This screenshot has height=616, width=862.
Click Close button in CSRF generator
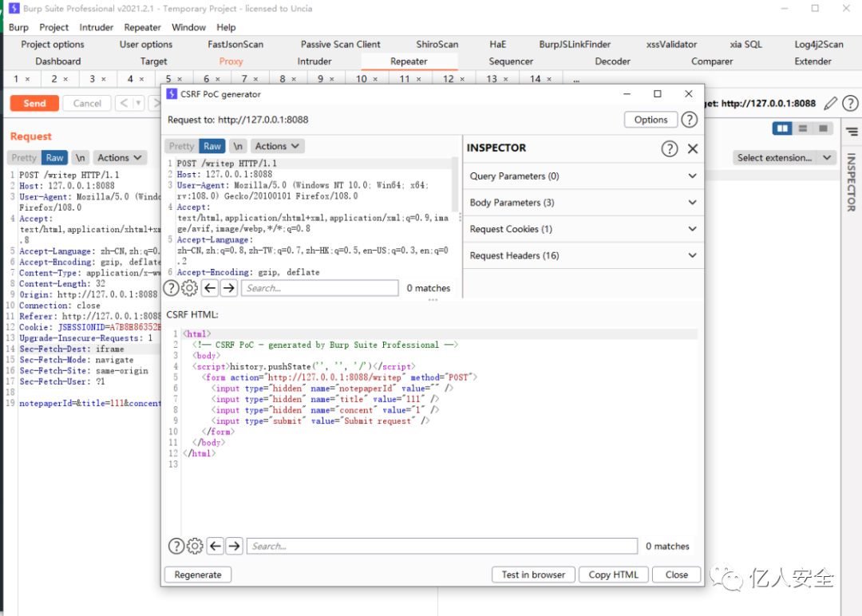[x=676, y=575]
